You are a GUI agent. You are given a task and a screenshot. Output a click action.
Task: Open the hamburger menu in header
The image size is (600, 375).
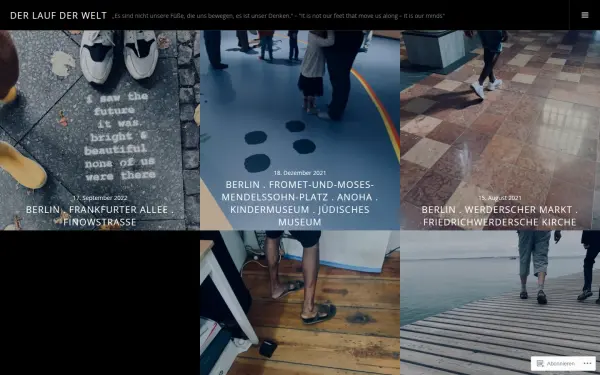[585, 15]
